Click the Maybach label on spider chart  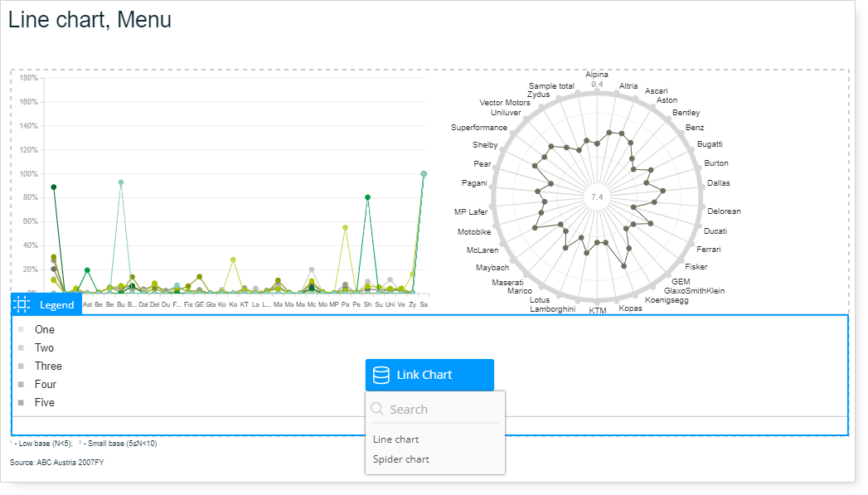click(x=492, y=268)
